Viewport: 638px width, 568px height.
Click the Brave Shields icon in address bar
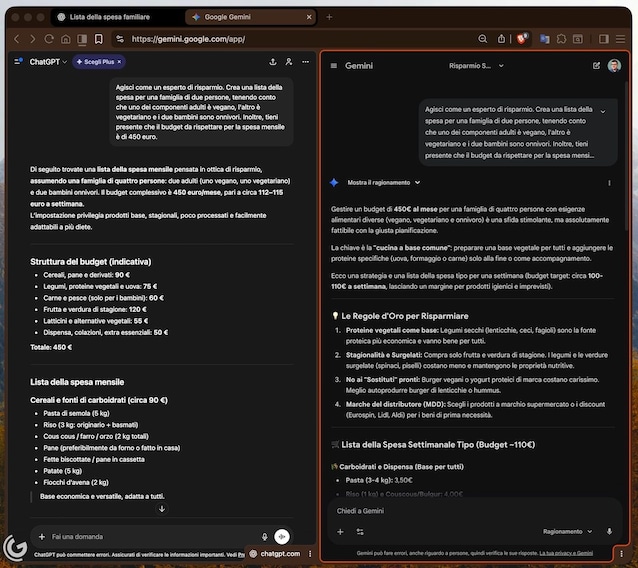pyautogui.click(x=522, y=39)
